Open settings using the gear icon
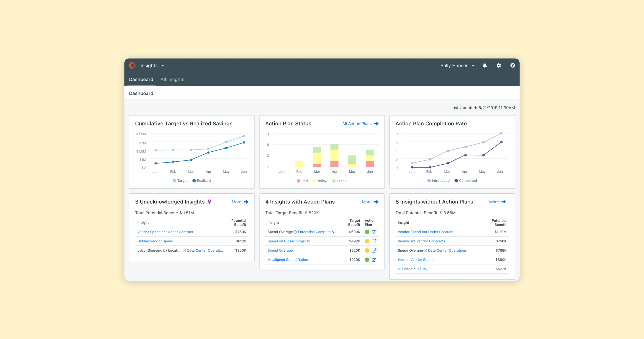644x339 pixels. [499, 65]
